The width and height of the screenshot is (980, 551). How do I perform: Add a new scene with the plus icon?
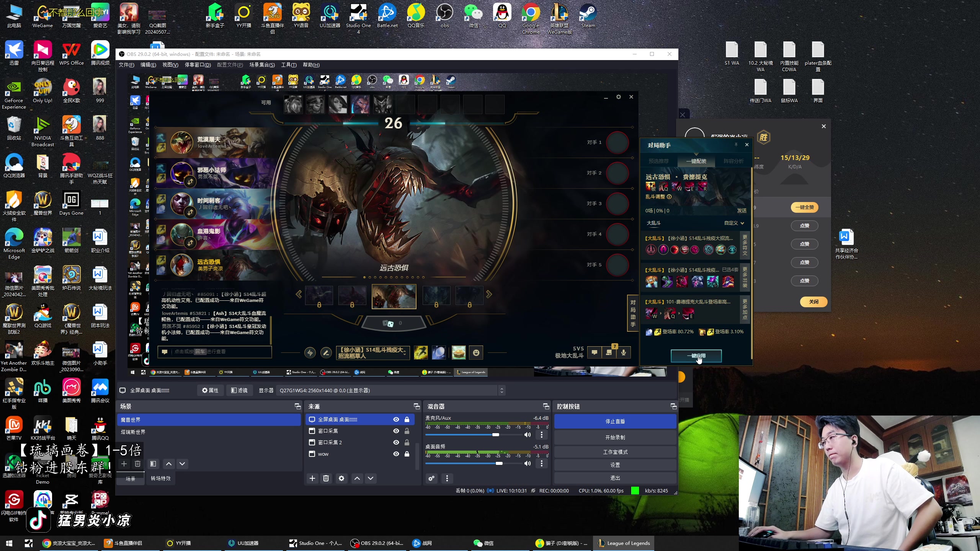(x=124, y=464)
